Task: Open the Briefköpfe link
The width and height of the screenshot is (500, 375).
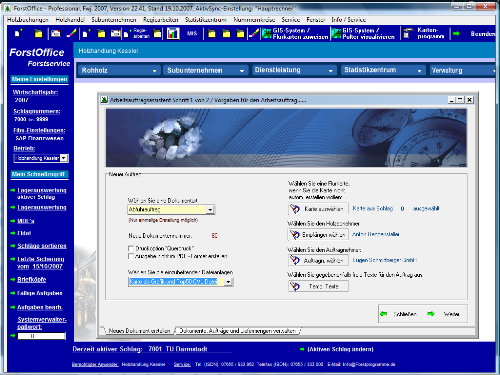Action: coord(32,280)
